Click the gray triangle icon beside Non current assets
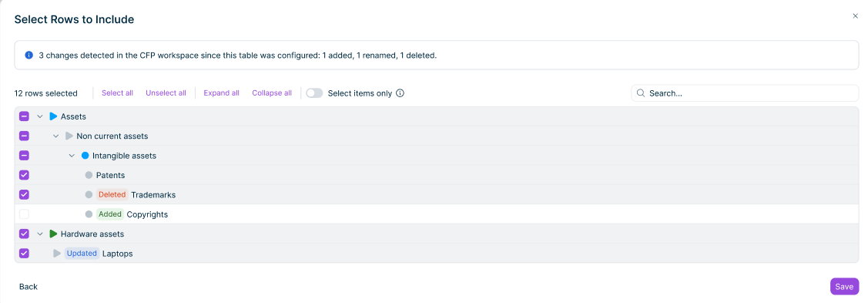The height and width of the screenshot is (303, 868). point(69,136)
